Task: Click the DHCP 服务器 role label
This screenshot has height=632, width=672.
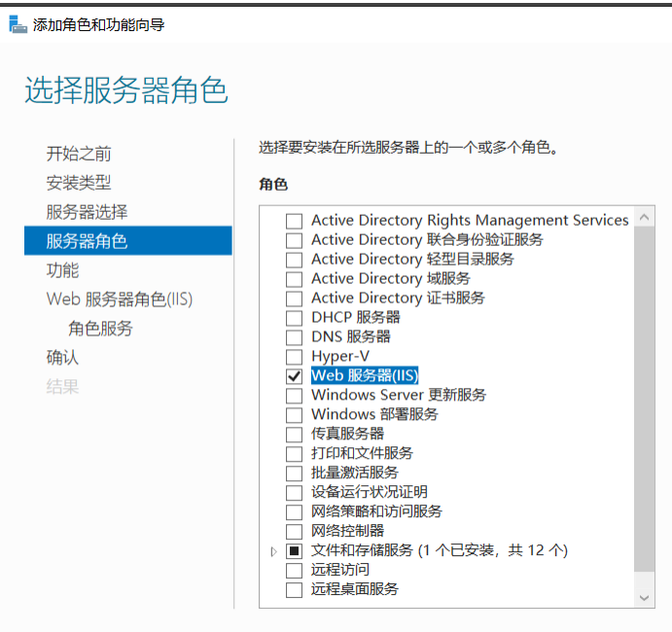Action: click(x=356, y=317)
